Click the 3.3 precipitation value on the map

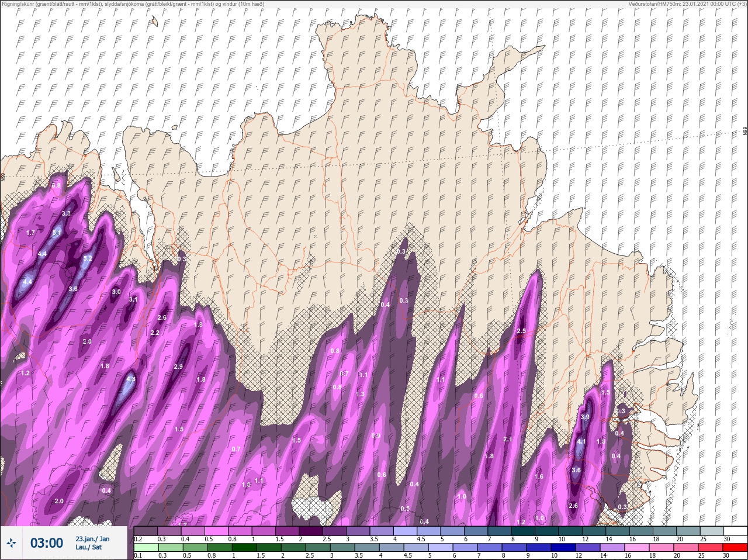point(66,213)
